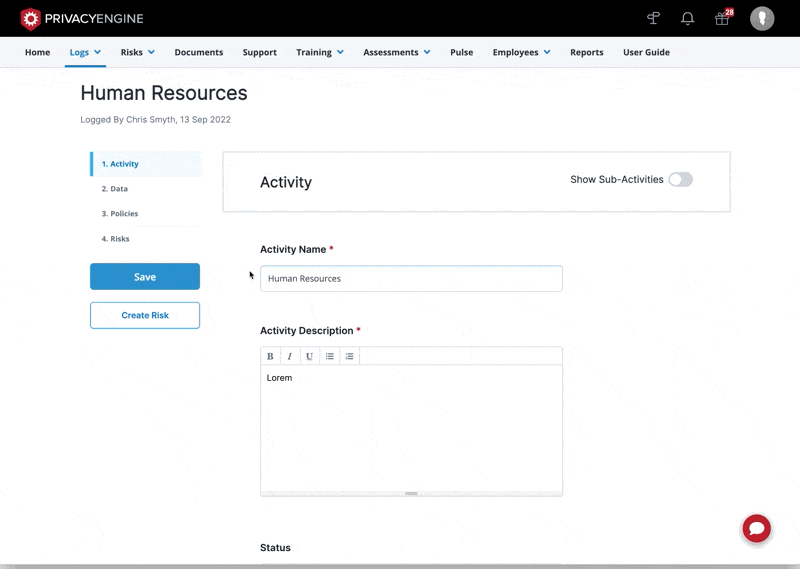This screenshot has width=800, height=569.
Task: Insert a numbered list in description
Action: pyautogui.click(x=349, y=356)
